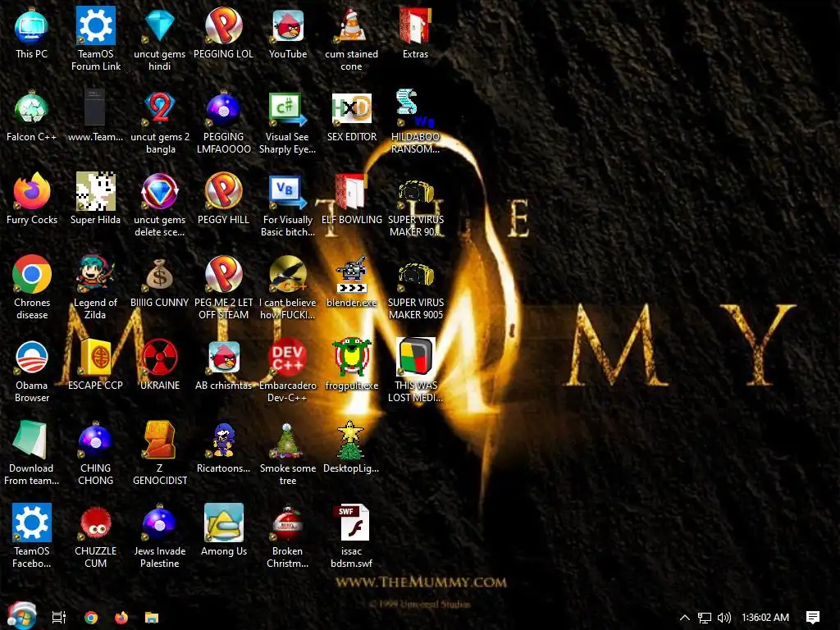
Task: Open the network status tray icon
Action: pos(705,618)
